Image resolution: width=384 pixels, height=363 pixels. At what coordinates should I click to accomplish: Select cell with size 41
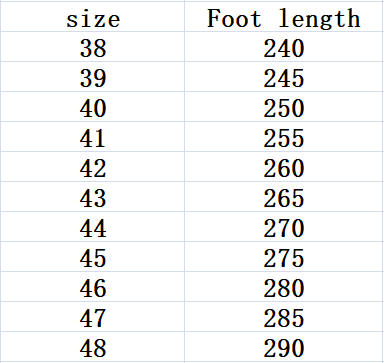[x=93, y=137]
